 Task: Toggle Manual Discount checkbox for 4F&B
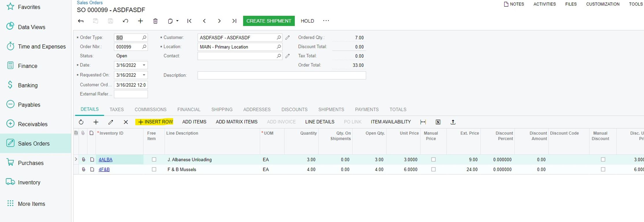pyautogui.click(x=603, y=170)
